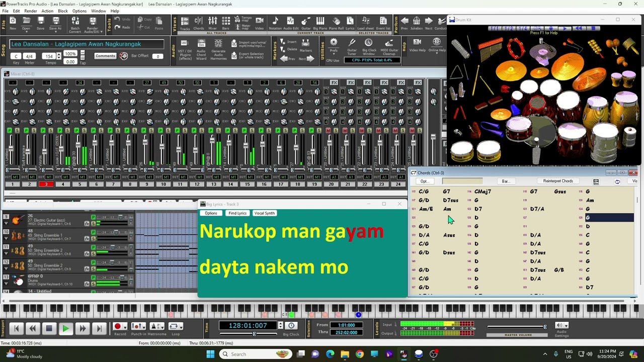Toggle P button on String Ensemble 2 Ch 8 track
Viewport: 644px width, 362px height.
93,247
